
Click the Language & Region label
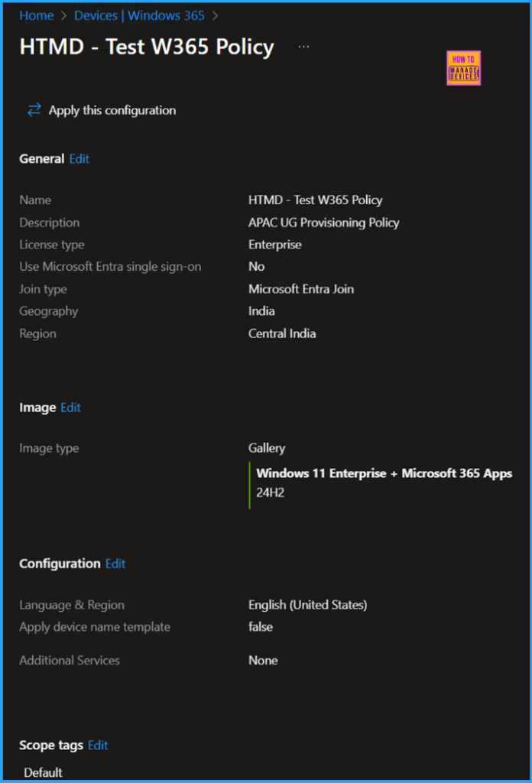click(72, 606)
